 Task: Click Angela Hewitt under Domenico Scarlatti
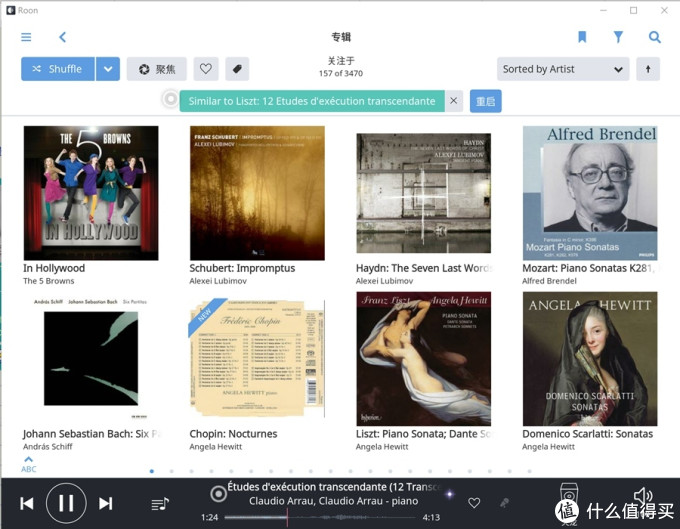[548, 447]
